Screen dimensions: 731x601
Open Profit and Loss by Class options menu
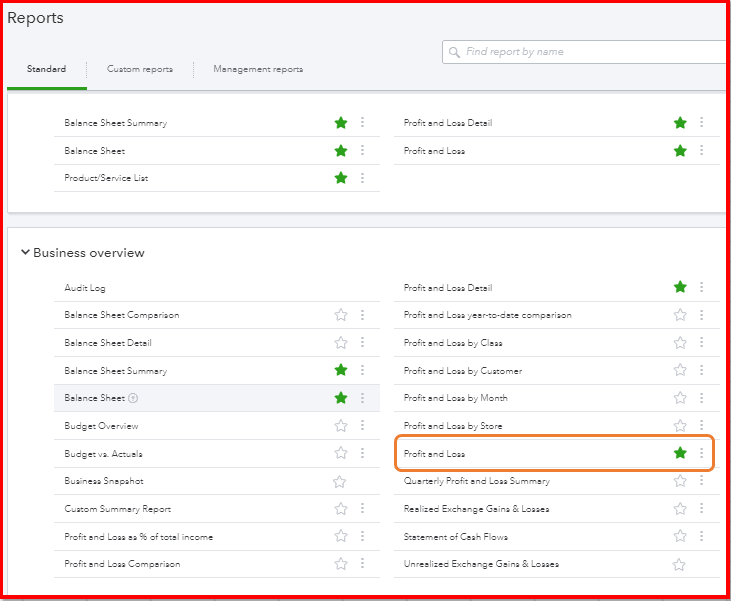[x=701, y=342]
